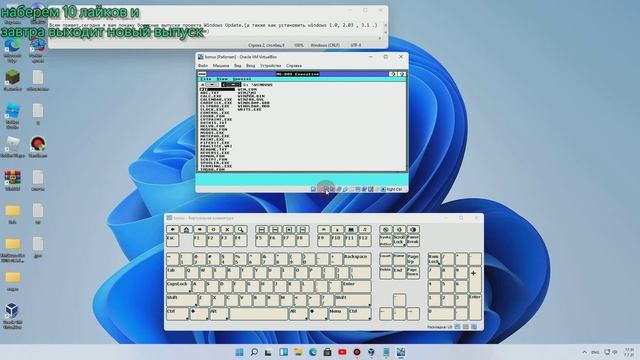Open the Файл menu in VirtualBox
640x360 pixels.
(x=203, y=65)
